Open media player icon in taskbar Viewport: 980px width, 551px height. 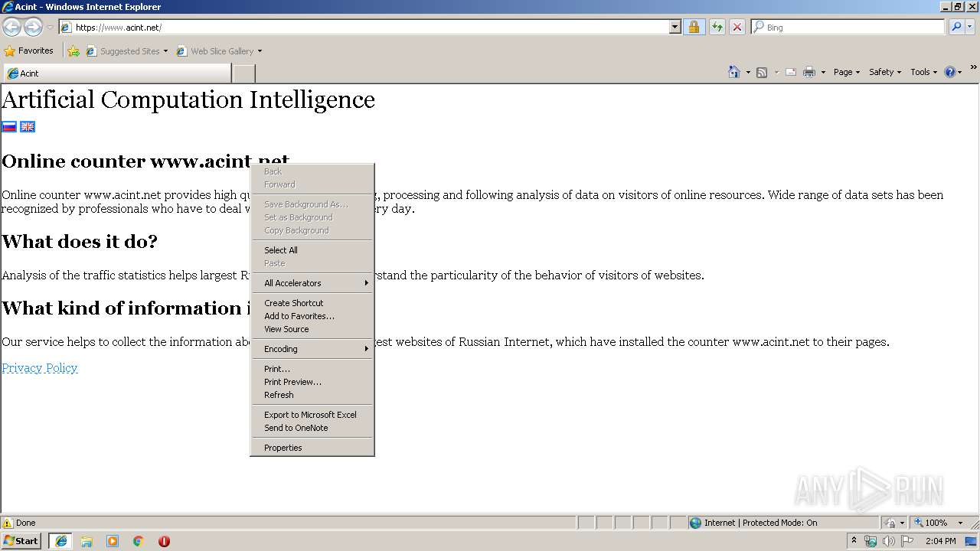pos(113,541)
